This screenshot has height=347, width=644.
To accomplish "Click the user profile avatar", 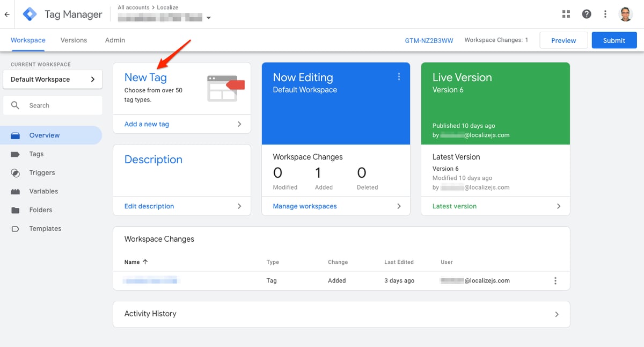I will (x=626, y=15).
